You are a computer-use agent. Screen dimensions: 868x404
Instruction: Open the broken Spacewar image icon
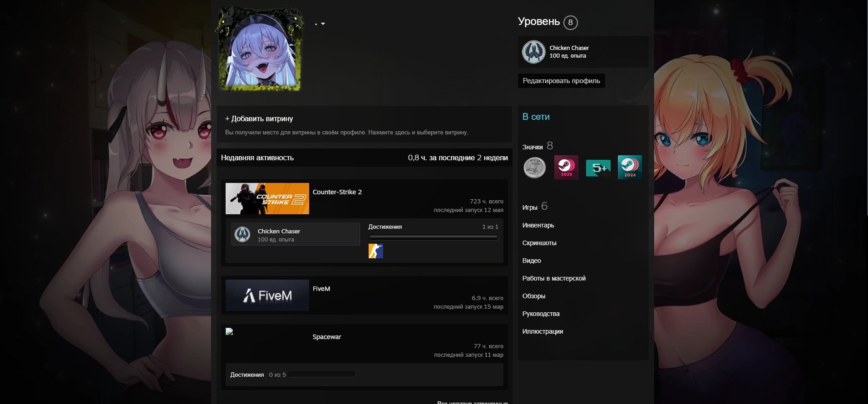pos(229,332)
